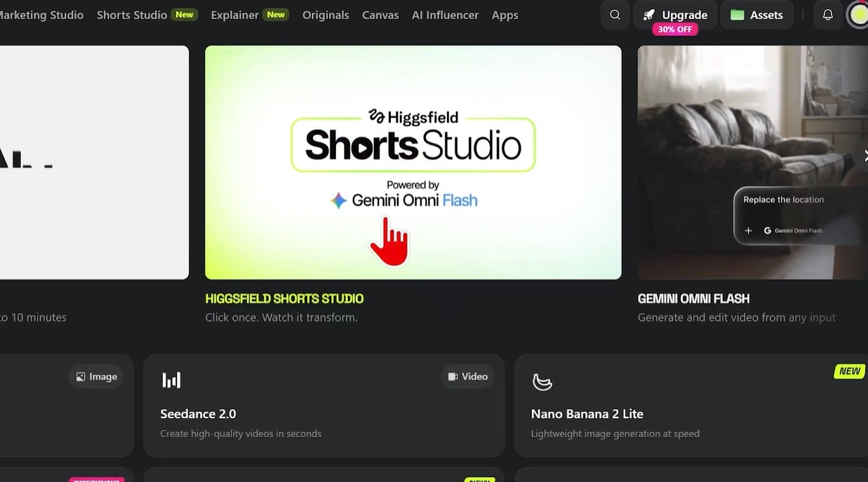
Task: Click the Seedance 2.0 bars icon
Action: click(171, 380)
